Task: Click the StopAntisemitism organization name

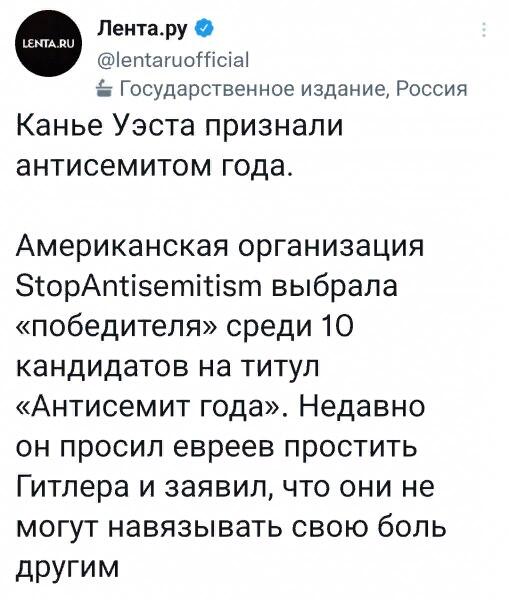Action: point(140,287)
